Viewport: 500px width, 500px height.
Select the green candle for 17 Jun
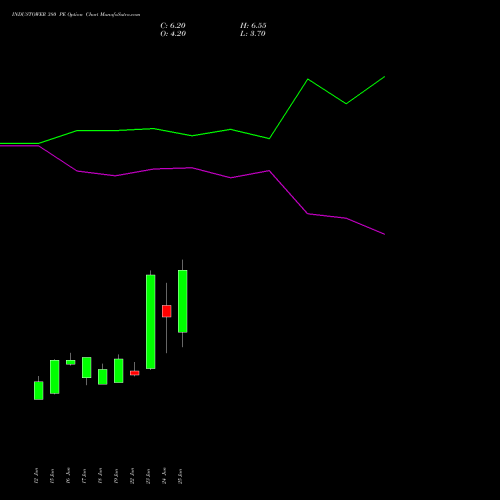[87, 367]
